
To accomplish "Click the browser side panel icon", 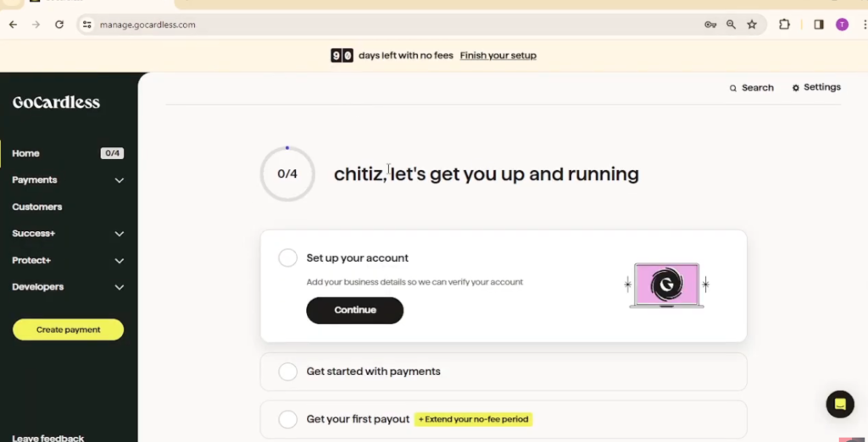I will tap(819, 25).
